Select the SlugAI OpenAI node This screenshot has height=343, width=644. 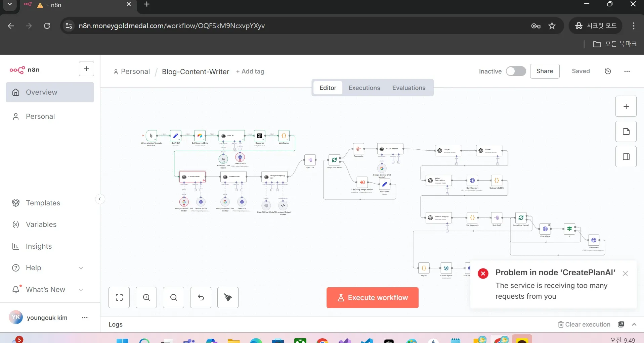click(448, 151)
